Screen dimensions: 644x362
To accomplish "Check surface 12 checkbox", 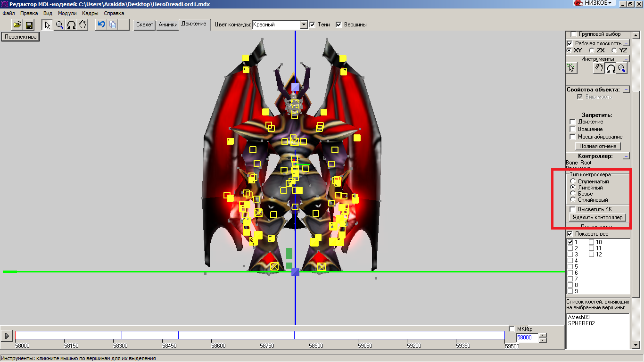I will pyautogui.click(x=592, y=255).
